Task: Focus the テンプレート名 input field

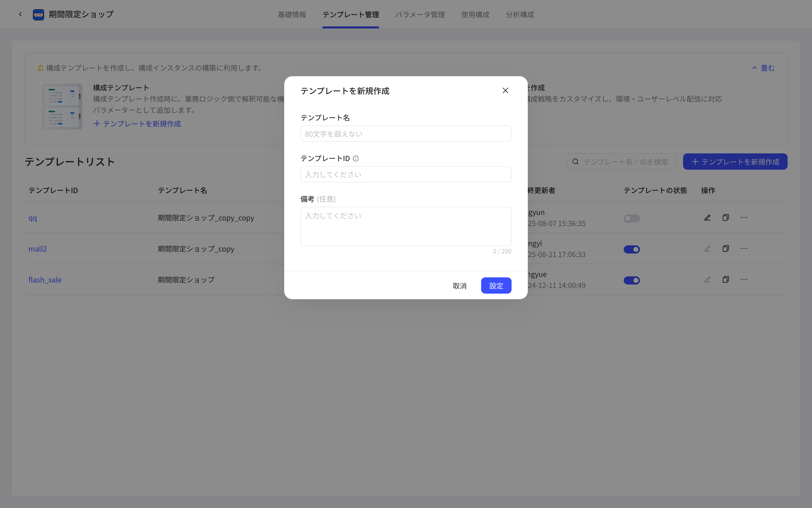Action: pyautogui.click(x=406, y=134)
